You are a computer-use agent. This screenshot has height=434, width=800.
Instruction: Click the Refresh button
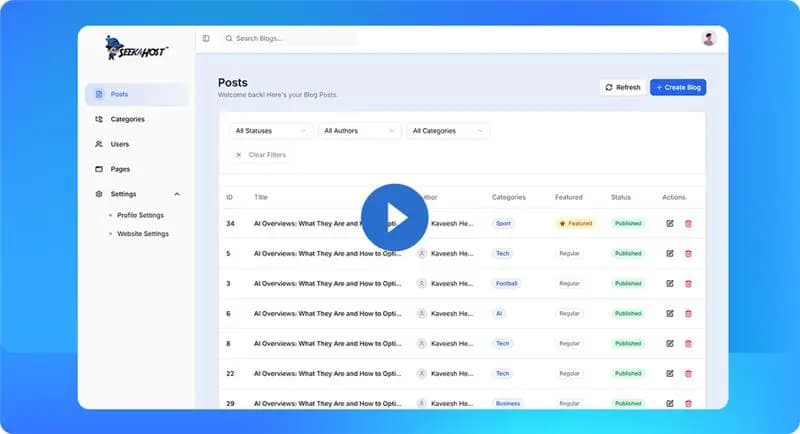pyautogui.click(x=622, y=87)
